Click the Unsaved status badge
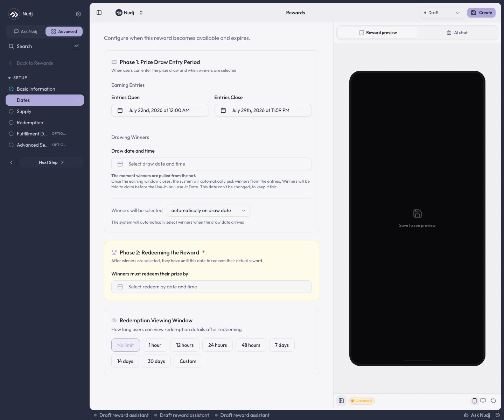Image resolution: width=504 pixels, height=420 pixels. (361, 401)
